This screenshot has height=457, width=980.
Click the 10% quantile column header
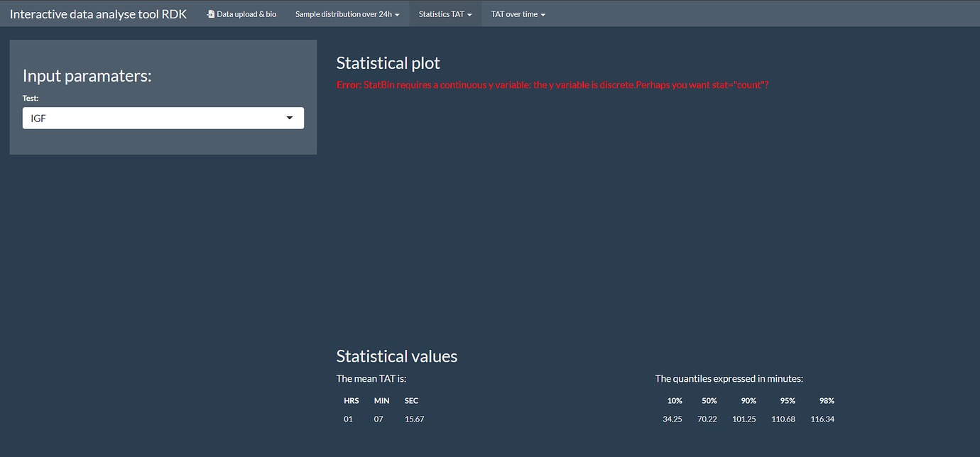coord(674,400)
